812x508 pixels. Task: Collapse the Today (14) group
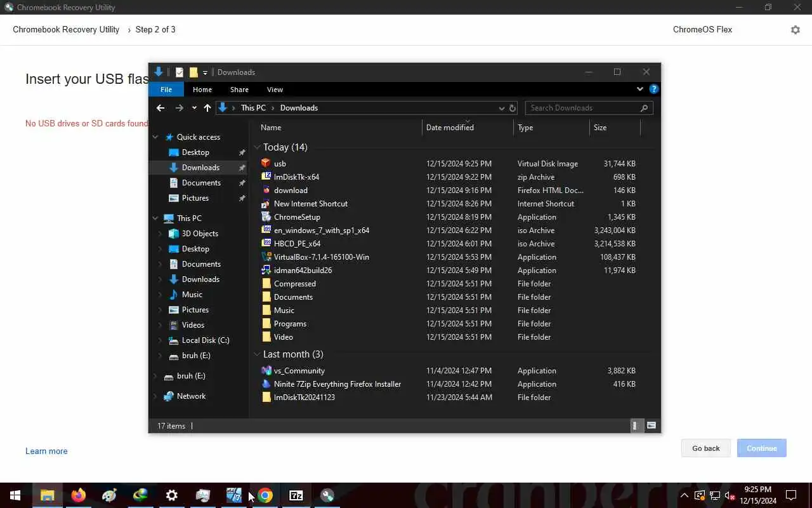point(258,147)
